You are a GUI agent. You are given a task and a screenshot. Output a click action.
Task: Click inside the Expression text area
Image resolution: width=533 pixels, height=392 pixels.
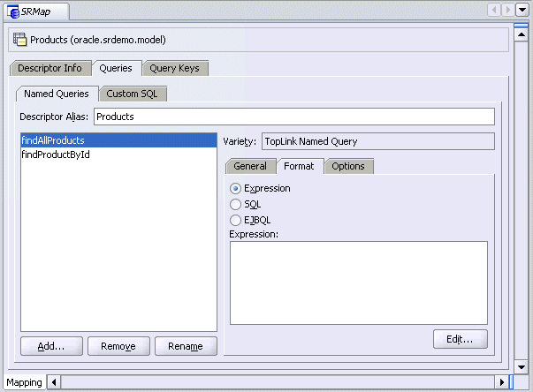pyautogui.click(x=359, y=283)
